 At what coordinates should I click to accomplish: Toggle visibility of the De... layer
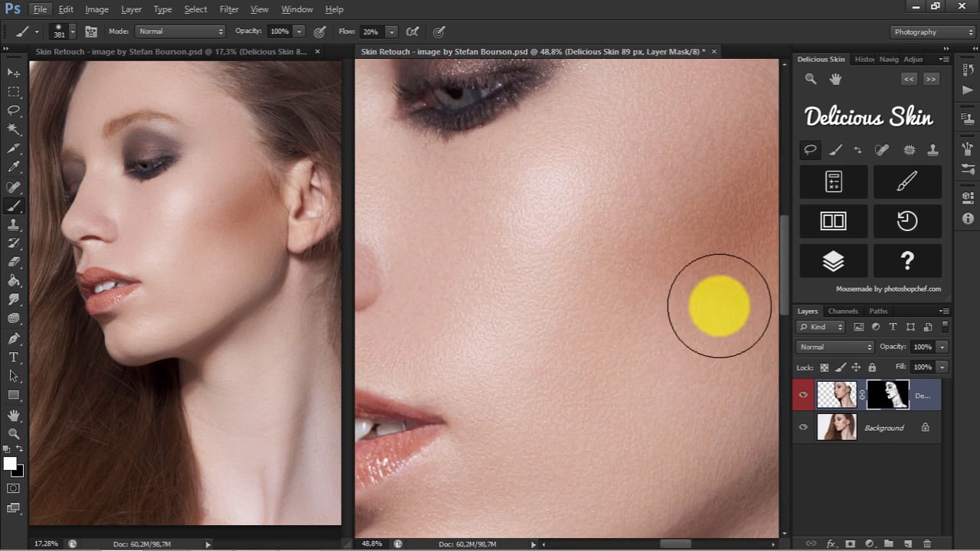tap(802, 394)
